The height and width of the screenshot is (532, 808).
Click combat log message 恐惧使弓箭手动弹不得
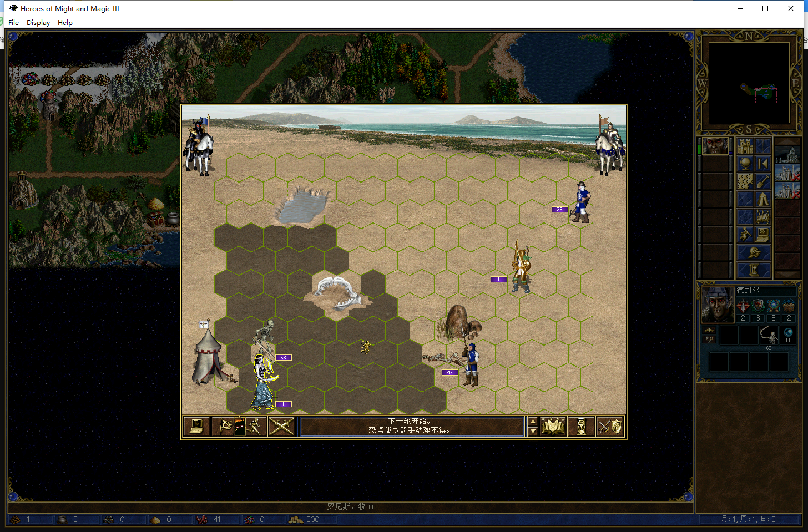pos(409,430)
